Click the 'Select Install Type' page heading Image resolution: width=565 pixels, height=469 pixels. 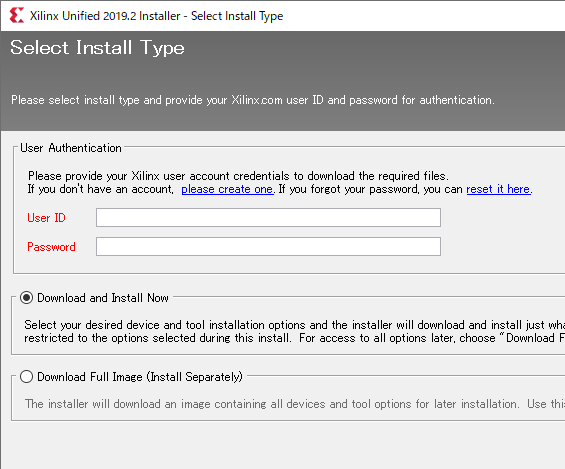(x=97, y=48)
